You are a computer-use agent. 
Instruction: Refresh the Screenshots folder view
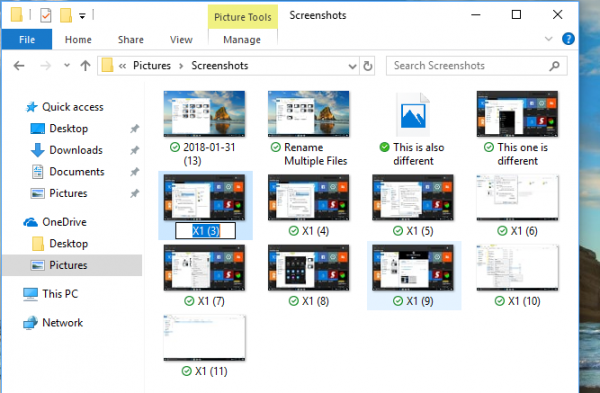[x=367, y=66]
